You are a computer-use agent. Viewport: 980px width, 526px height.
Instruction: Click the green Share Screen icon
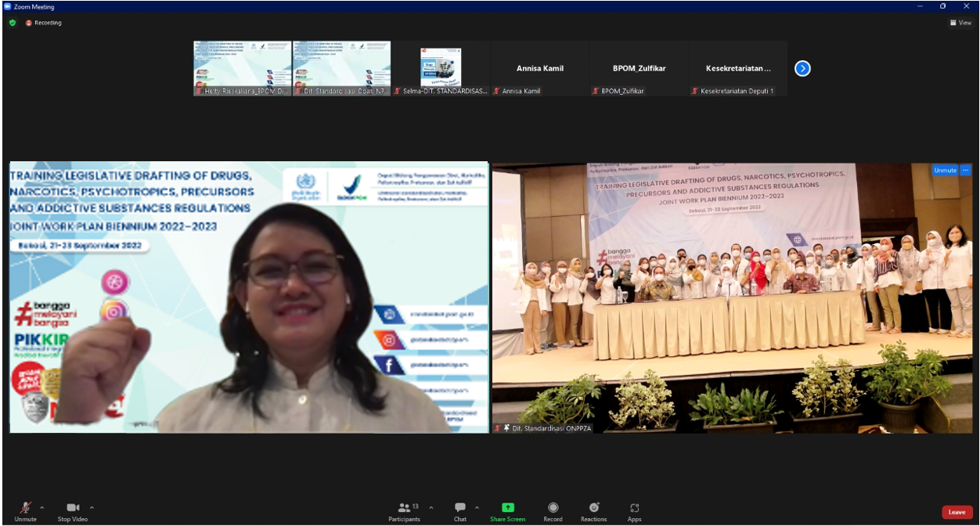508,508
